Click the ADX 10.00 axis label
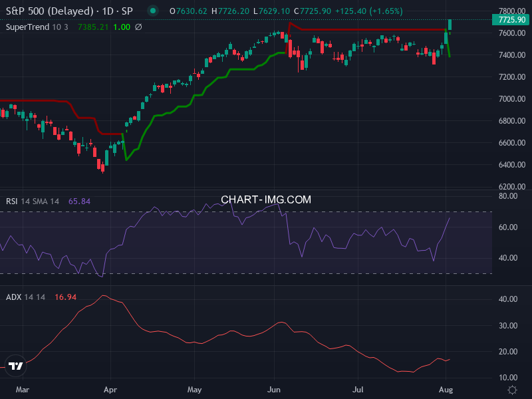 (x=508, y=378)
